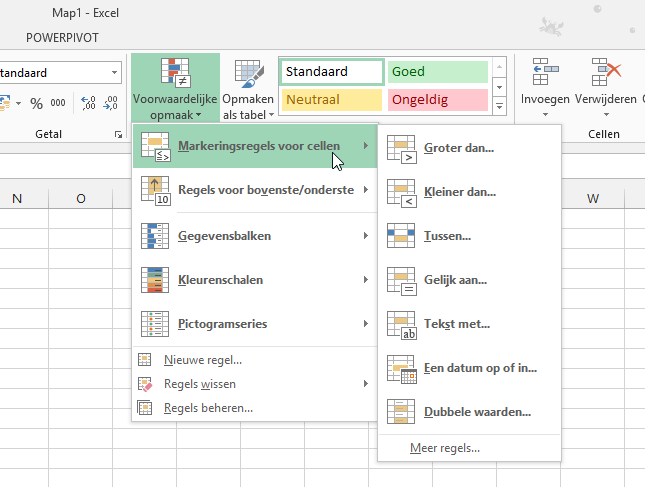Click the Invoegen cells icon
The width and height of the screenshot is (645, 487).
pyautogui.click(x=546, y=73)
